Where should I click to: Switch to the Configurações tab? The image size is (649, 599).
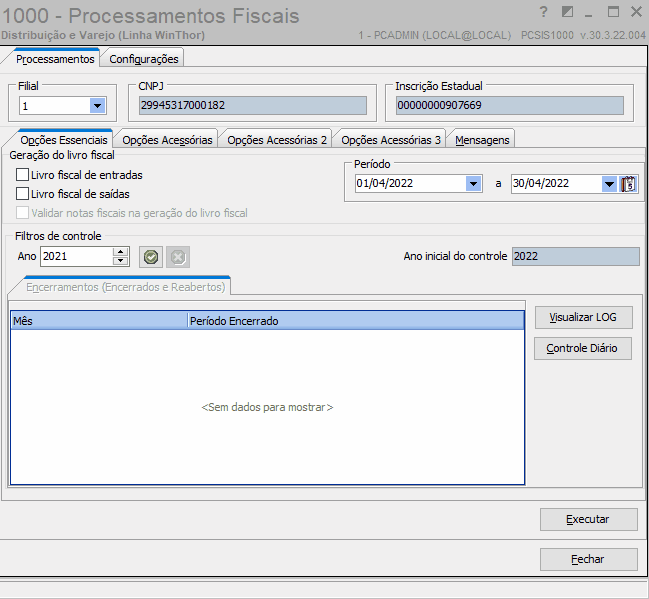click(144, 59)
